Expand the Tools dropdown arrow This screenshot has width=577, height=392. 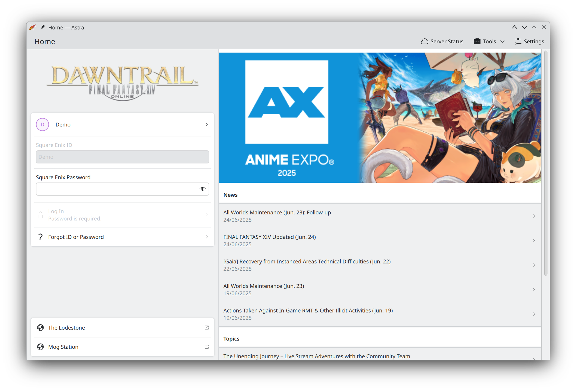click(x=502, y=41)
